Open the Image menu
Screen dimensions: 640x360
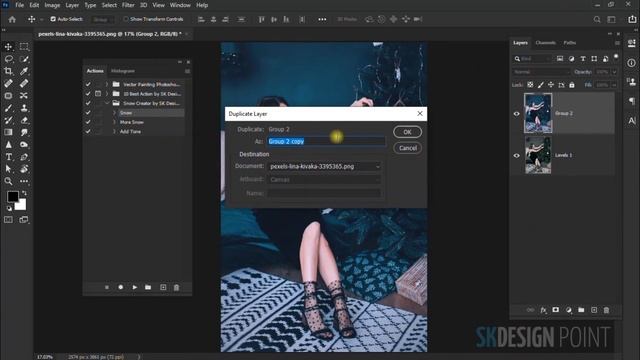tap(52, 5)
